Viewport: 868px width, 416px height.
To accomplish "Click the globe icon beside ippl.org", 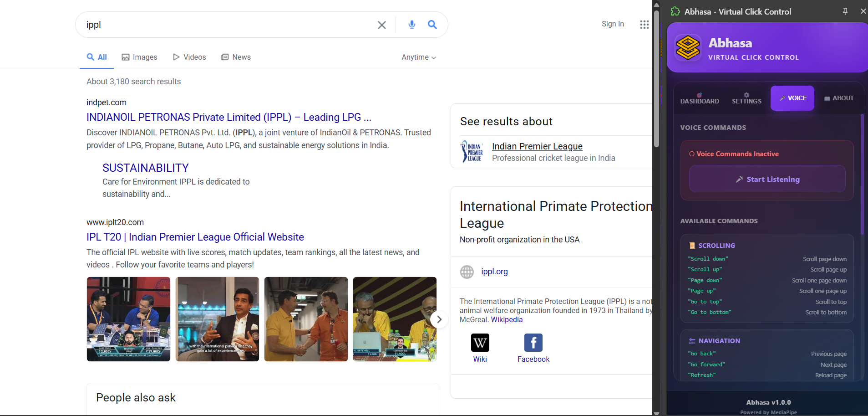I will pyautogui.click(x=467, y=272).
